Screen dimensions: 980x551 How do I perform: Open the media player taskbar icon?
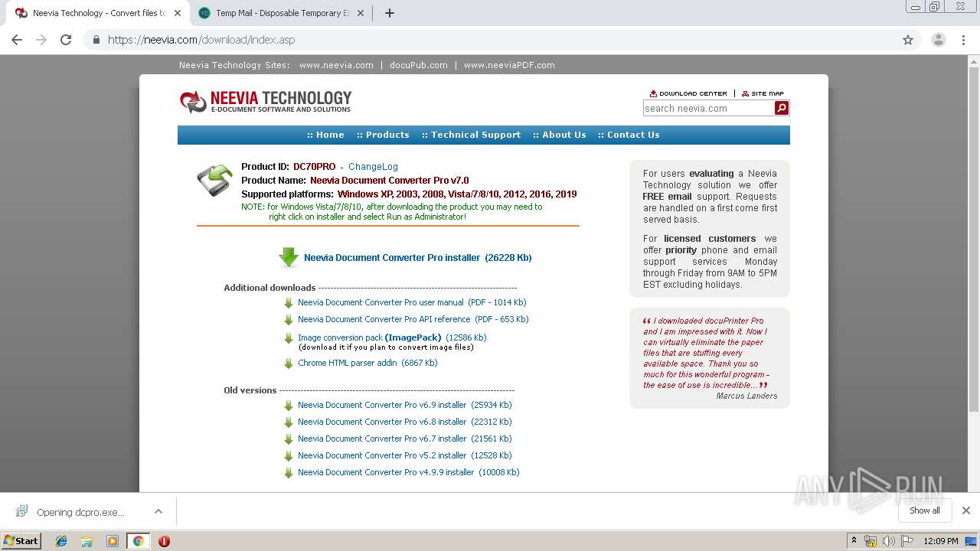[x=113, y=541]
